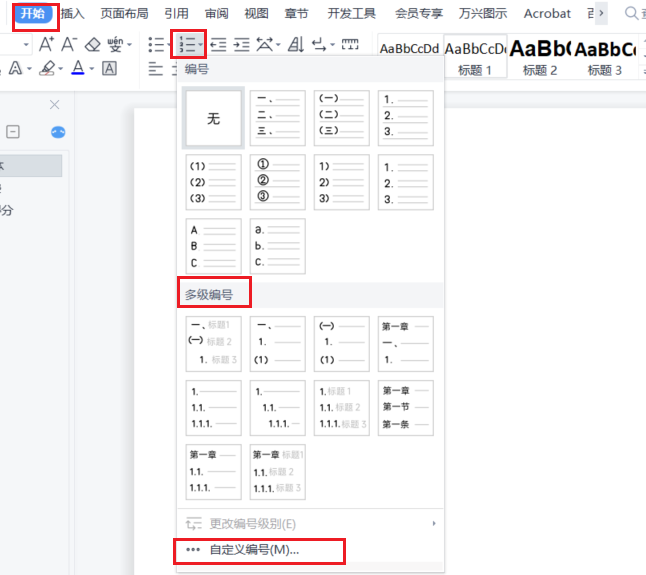Choose the circled numbers ①②③ numbering style
The height and width of the screenshot is (575, 646).
pos(277,182)
